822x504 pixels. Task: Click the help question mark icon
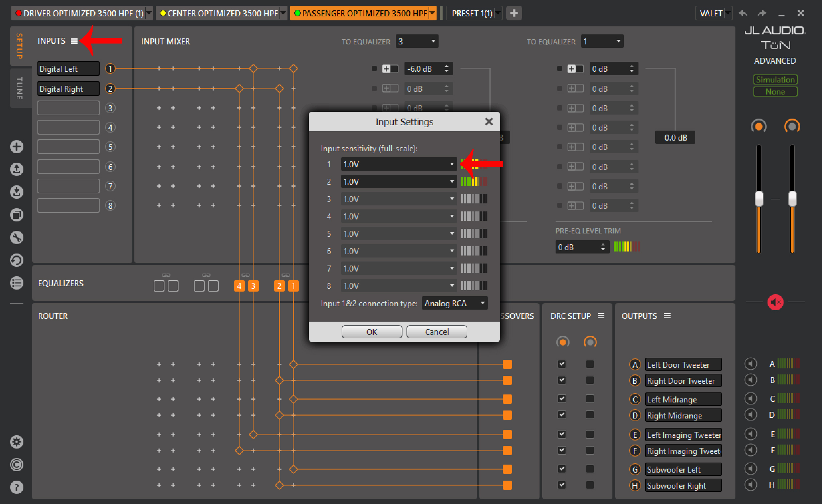(x=17, y=487)
